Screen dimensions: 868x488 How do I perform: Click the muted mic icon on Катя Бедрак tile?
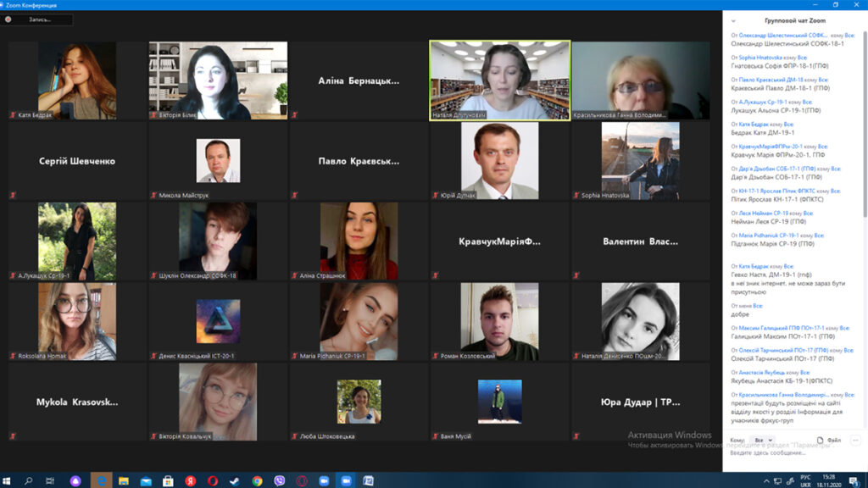tap(12, 114)
